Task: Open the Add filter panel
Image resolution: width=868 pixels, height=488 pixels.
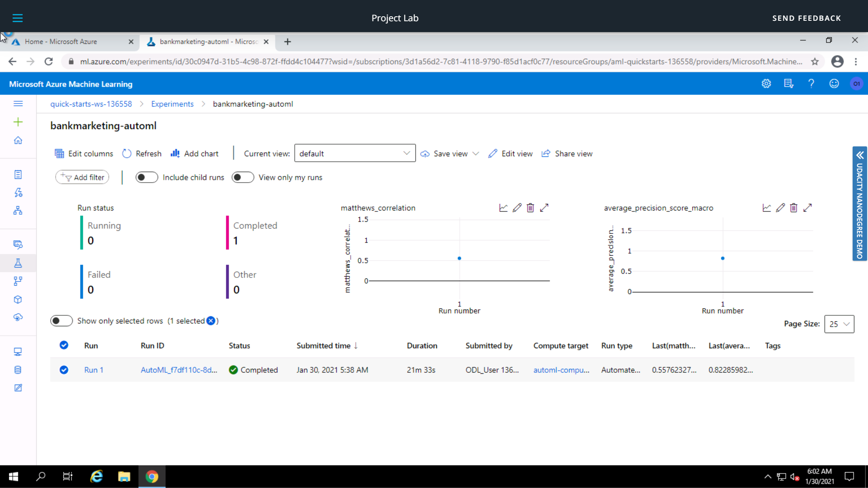Action: 82,177
